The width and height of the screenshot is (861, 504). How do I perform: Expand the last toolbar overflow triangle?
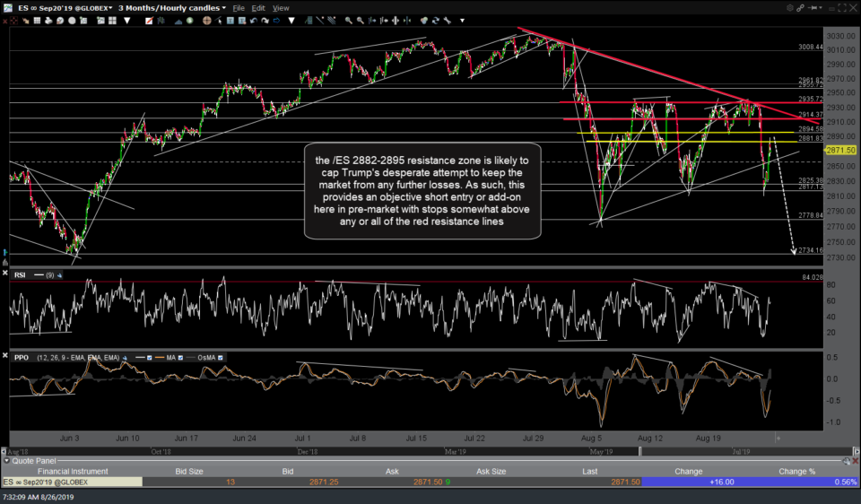pos(462,21)
